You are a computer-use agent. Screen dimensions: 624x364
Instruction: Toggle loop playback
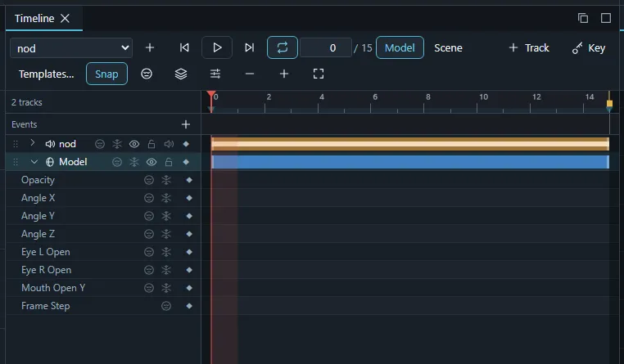283,47
